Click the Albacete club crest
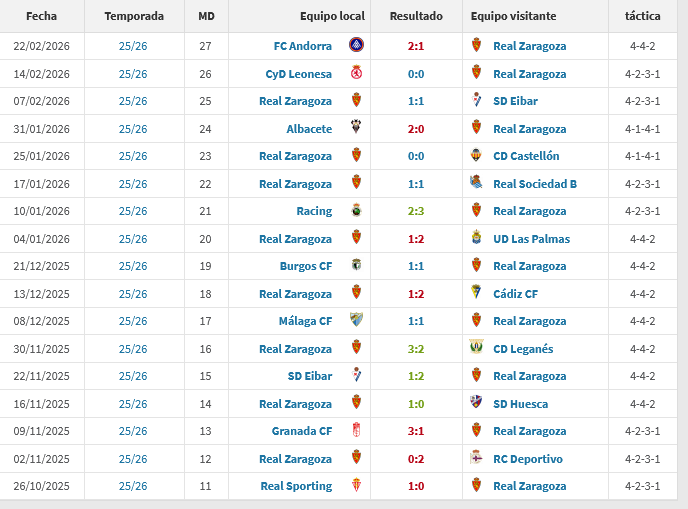 pos(355,128)
